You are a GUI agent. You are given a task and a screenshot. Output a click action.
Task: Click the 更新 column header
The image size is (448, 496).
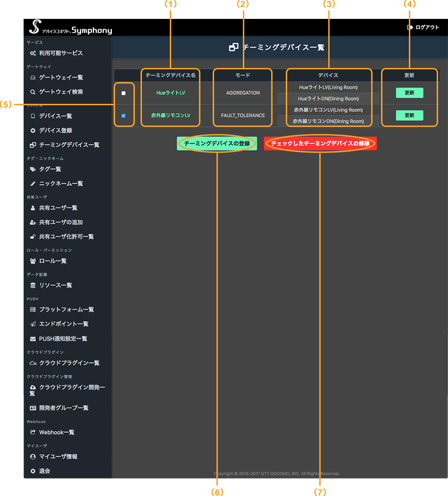click(x=409, y=76)
